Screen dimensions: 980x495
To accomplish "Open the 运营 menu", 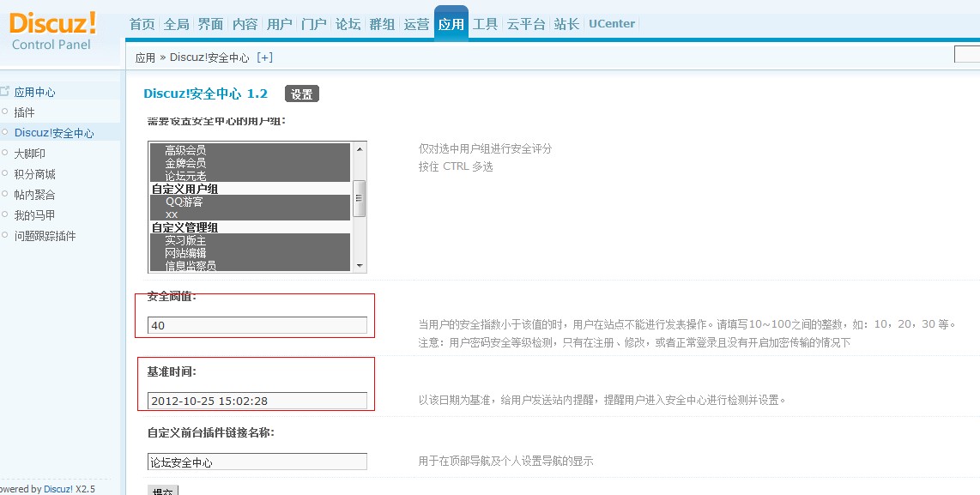I will [x=416, y=24].
